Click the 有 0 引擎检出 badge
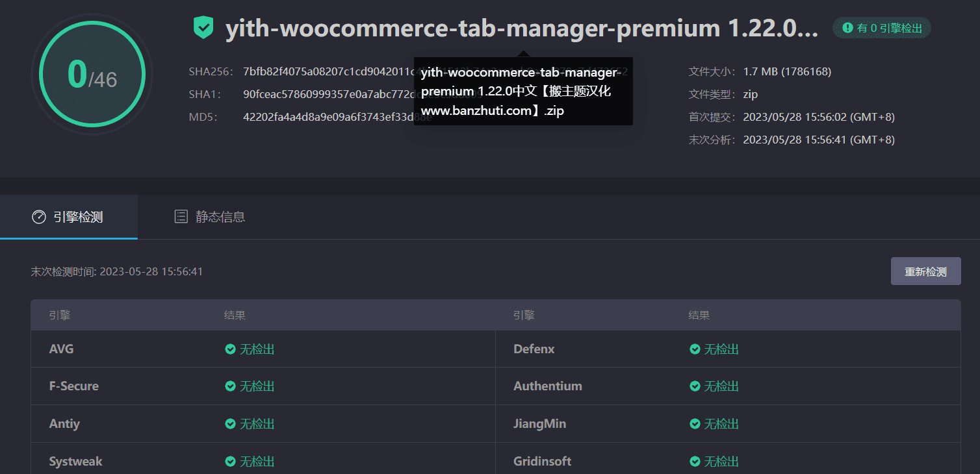 [882, 28]
